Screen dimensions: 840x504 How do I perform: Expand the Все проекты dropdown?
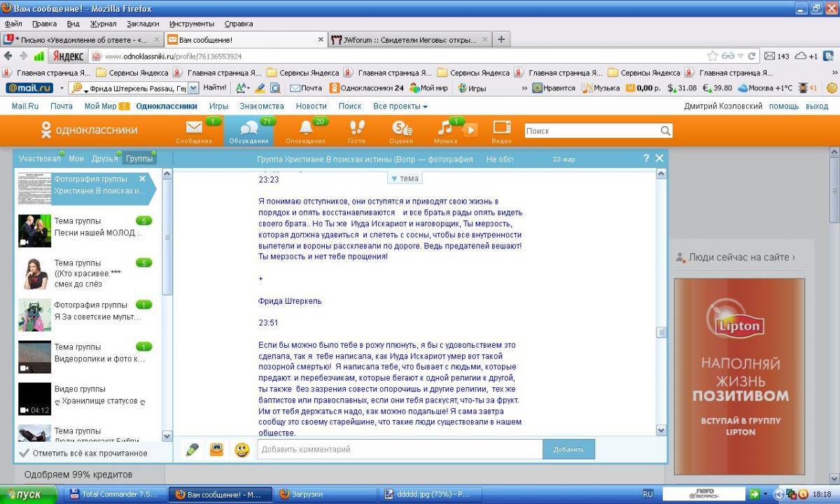tap(400, 106)
